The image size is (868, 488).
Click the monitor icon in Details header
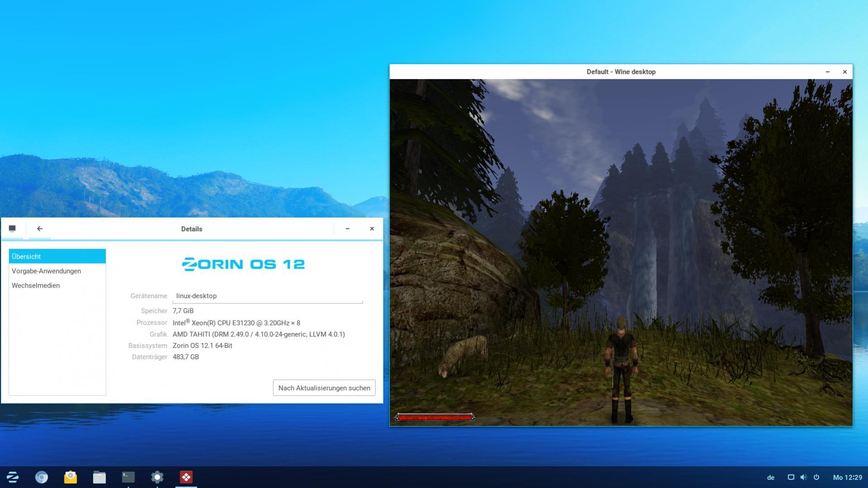coord(12,229)
